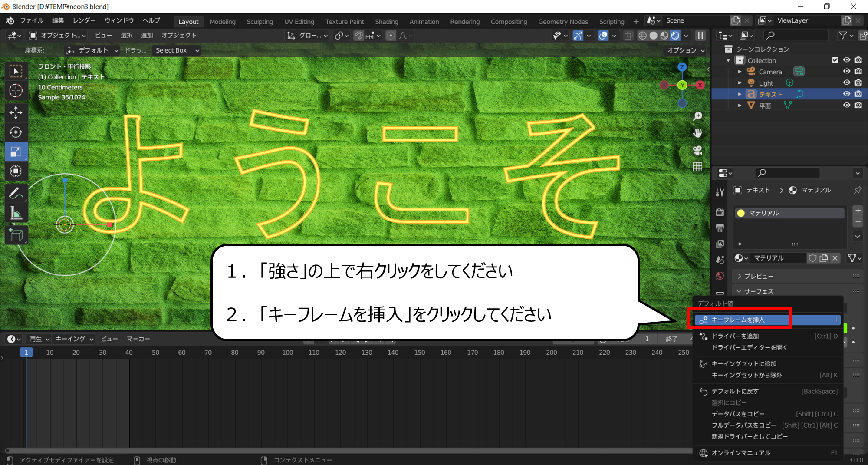Switch to material preview shading
The image size is (868, 465).
click(x=664, y=36)
